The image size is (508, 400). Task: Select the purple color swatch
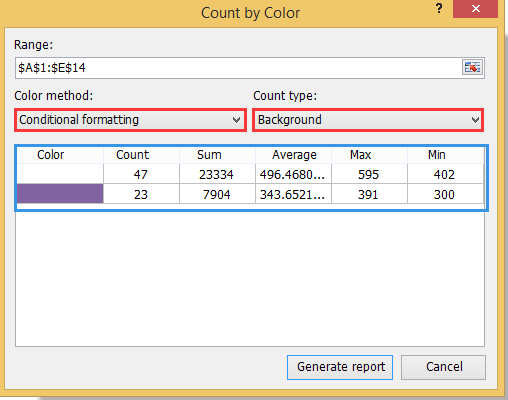(x=60, y=194)
